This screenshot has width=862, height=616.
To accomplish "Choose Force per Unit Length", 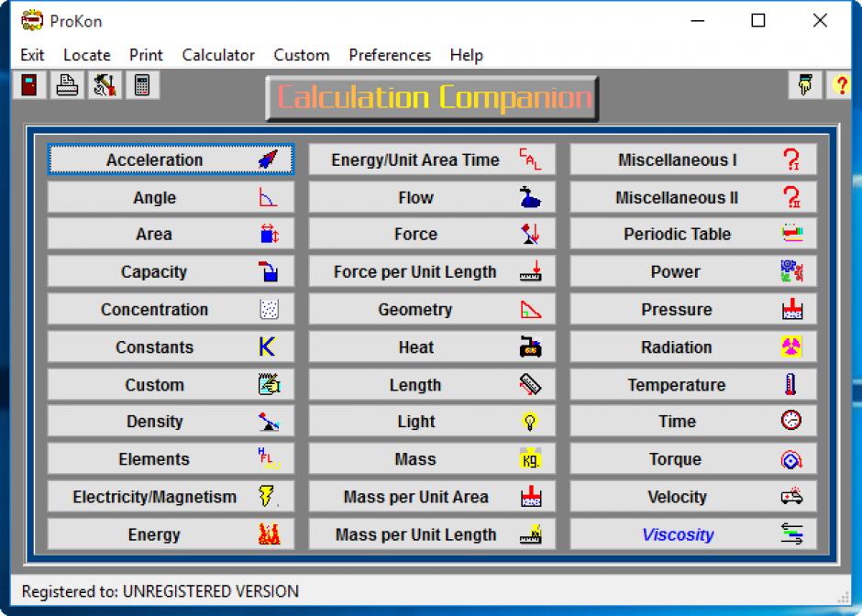I will coord(432,271).
